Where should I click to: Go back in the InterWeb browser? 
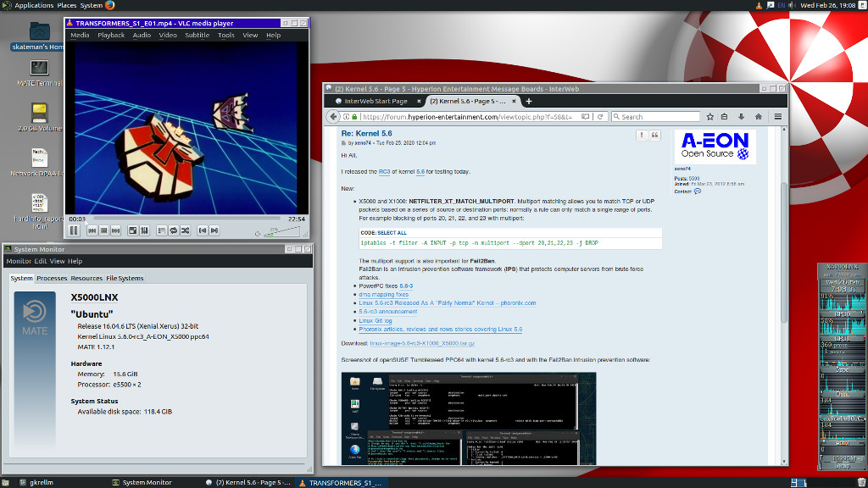[332, 117]
